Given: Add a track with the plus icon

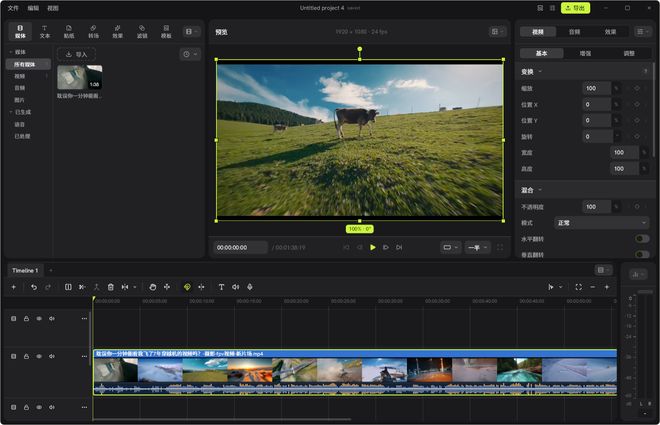Looking at the screenshot, I should [13, 287].
